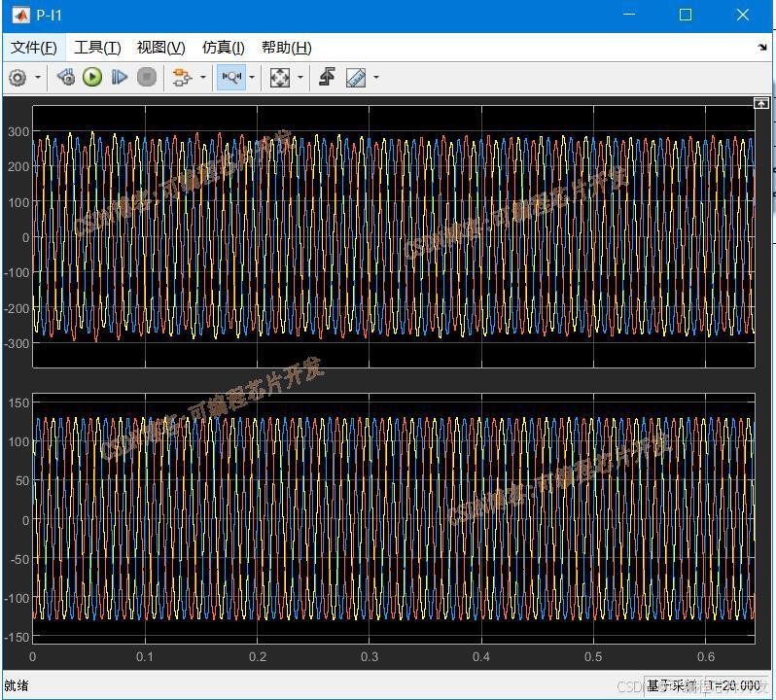Open the scope configuration properties gear
The image size is (776, 700).
[x=18, y=78]
